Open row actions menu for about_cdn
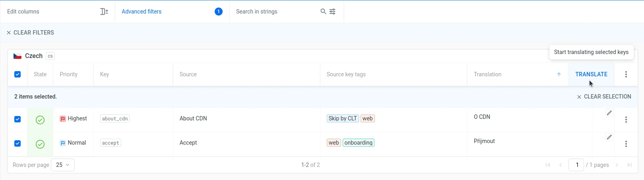Image resolution: width=644 pixels, height=180 pixels. point(626,120)
